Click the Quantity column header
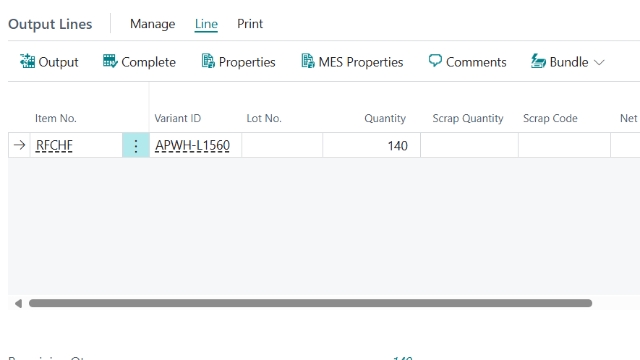 tap(385, 118)
